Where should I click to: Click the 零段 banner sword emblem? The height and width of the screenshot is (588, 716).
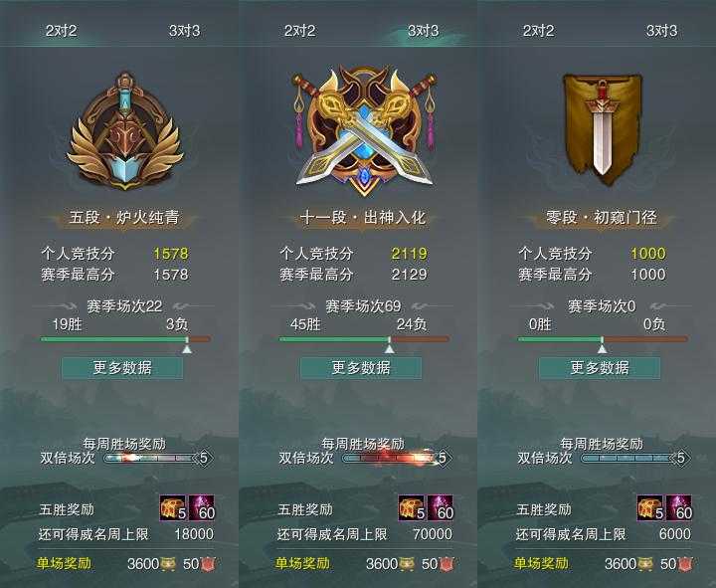point(603,128)
